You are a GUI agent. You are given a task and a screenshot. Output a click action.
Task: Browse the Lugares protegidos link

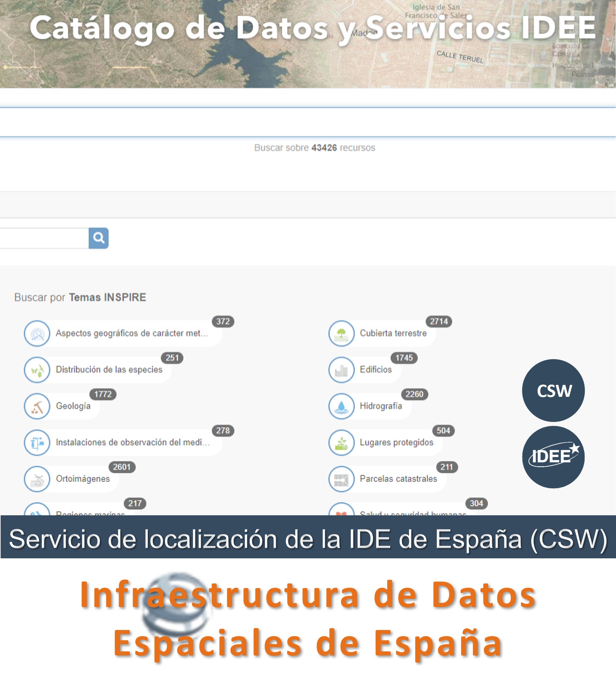(x=396, y=443)
